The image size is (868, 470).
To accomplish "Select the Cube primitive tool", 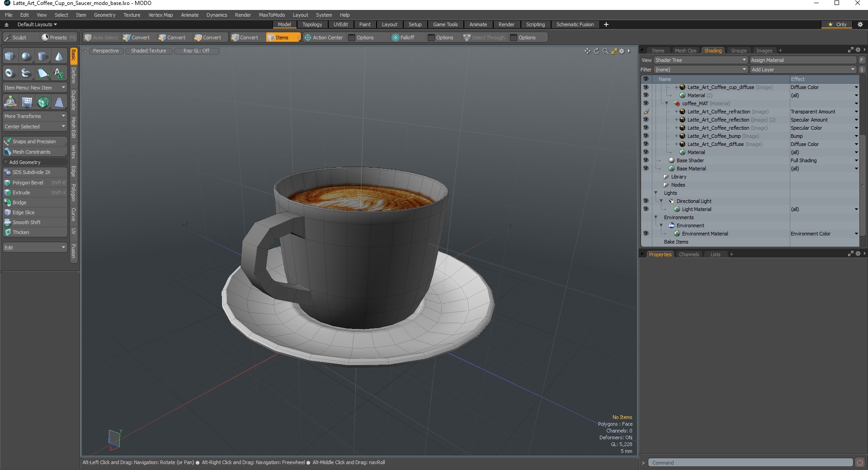I will (10, 56).
